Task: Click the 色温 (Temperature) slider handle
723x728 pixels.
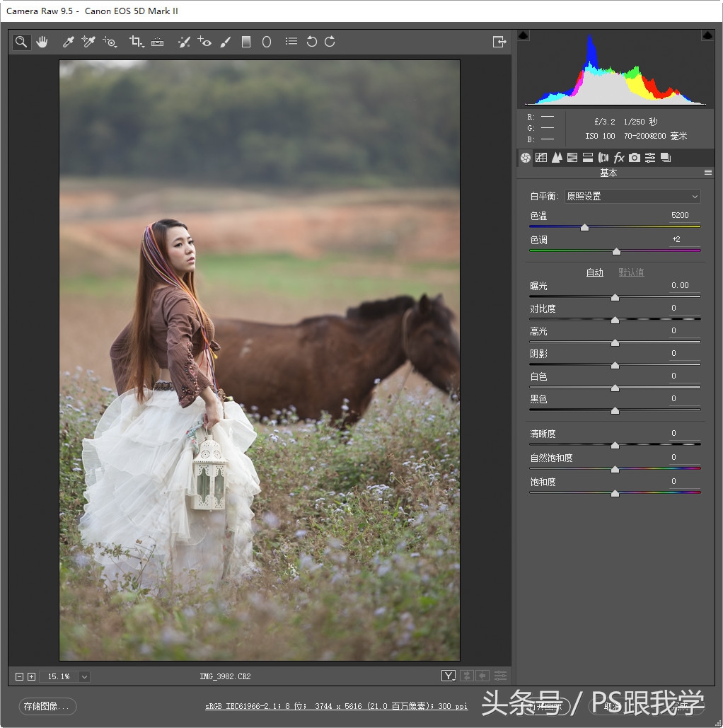Action: point(584,227)
